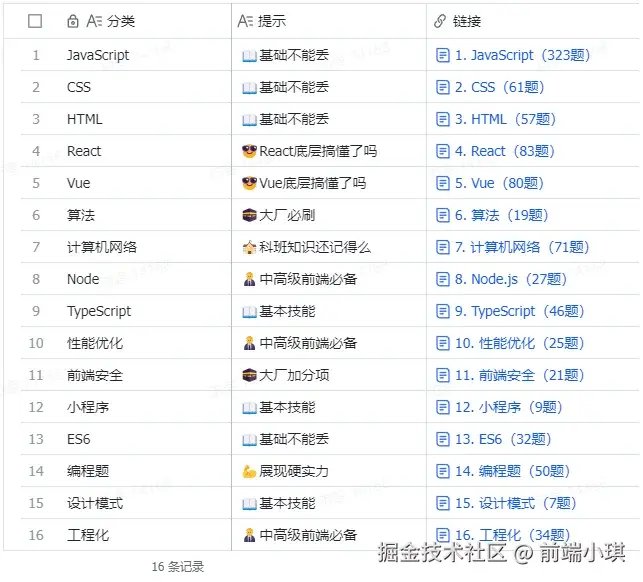Click the emoji icon before 大厂必刷
The height and width of the screenshot is (582, 643).
(x=249, y=215)
